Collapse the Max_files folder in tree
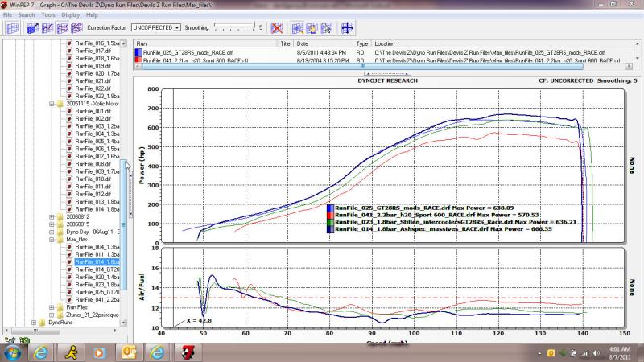 (52, 239)
